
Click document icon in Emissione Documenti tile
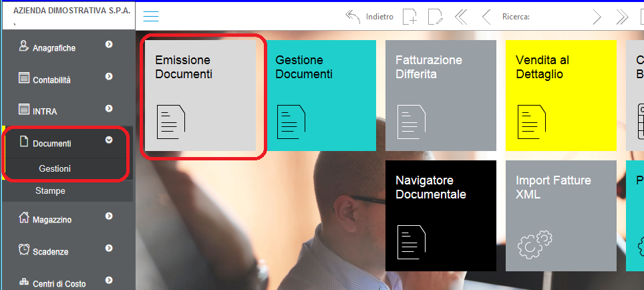171,122
